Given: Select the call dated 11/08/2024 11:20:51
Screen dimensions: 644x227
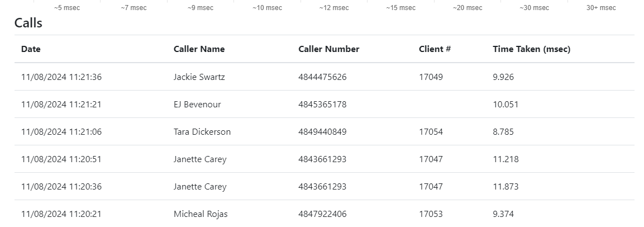Looking at the screenshot, I should pos(61,159).
